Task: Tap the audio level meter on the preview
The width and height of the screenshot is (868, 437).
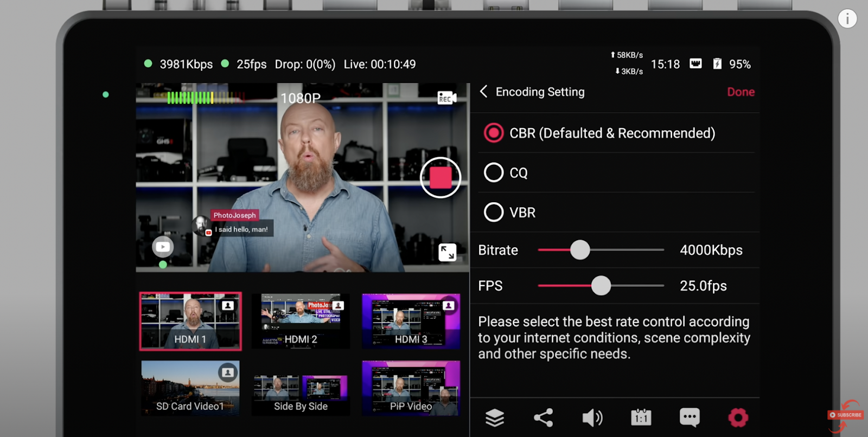Action: [206, 98]
